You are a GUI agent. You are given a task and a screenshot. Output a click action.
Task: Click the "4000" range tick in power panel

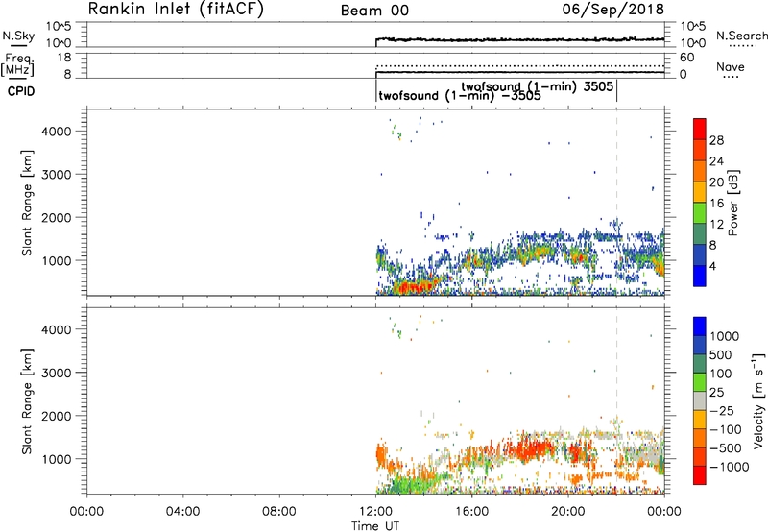pos(57,132)
